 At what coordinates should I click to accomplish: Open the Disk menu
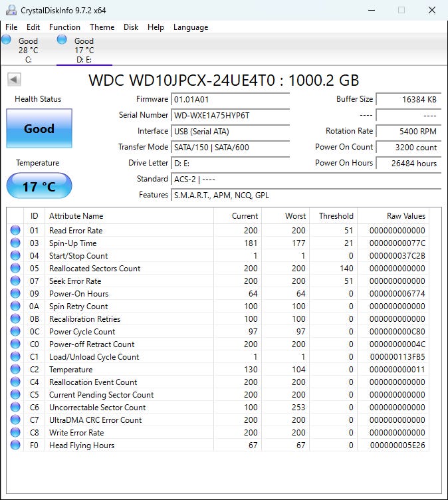(x=131, y=27)
